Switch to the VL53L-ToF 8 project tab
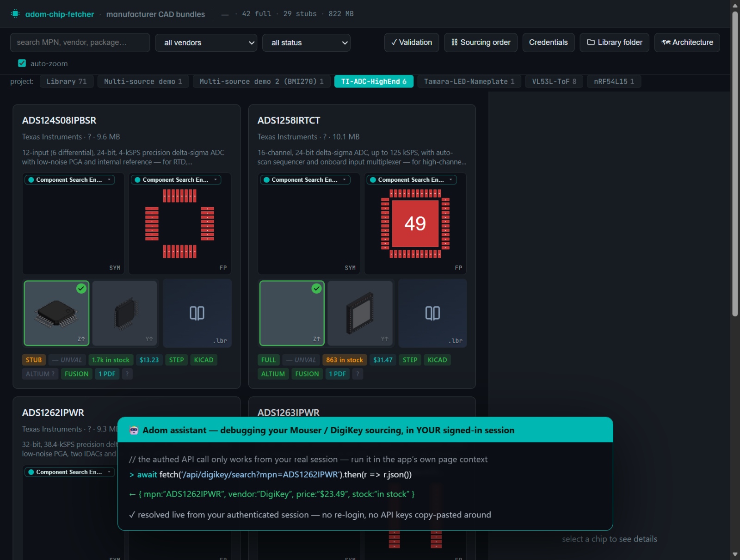 click(554, 81)
